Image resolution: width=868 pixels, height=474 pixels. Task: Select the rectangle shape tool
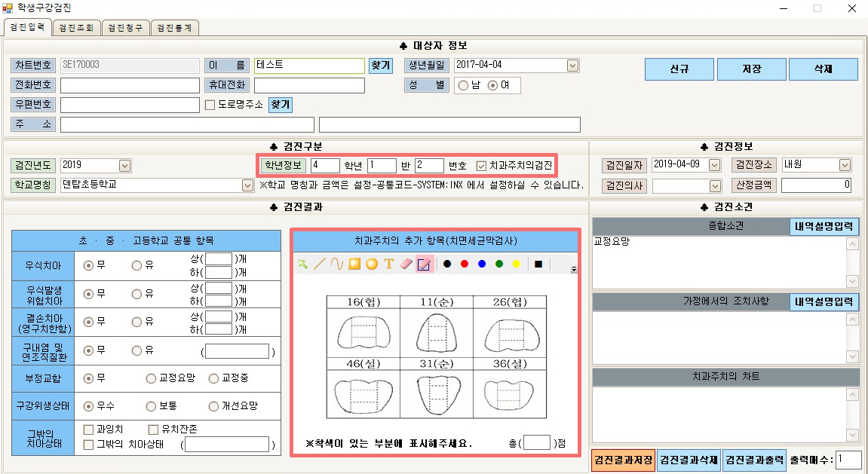click(x=354, y=265)
